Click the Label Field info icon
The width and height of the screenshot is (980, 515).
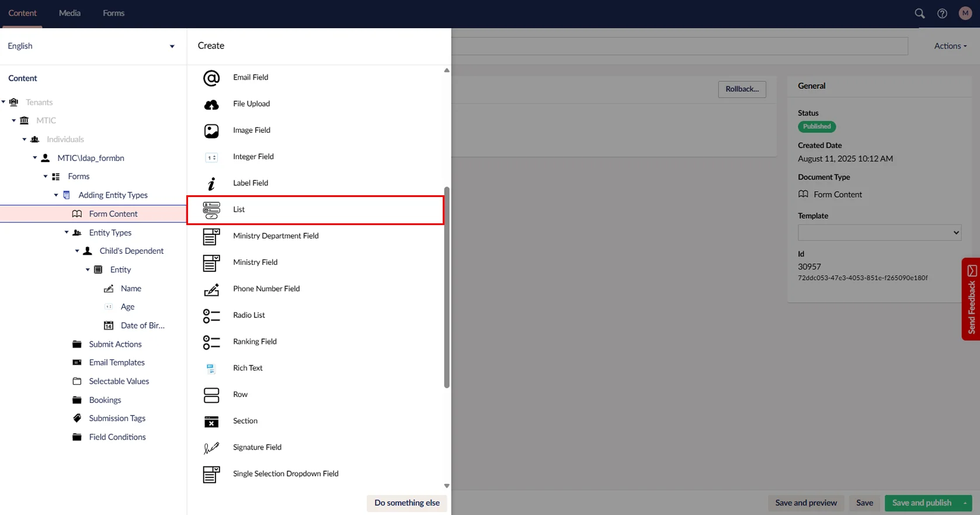(211, 184)
